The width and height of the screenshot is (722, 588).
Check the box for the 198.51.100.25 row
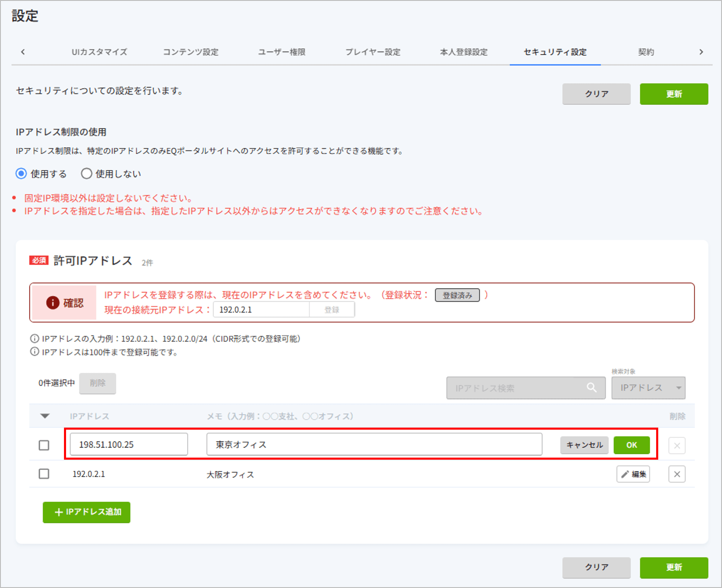point(44,445)
